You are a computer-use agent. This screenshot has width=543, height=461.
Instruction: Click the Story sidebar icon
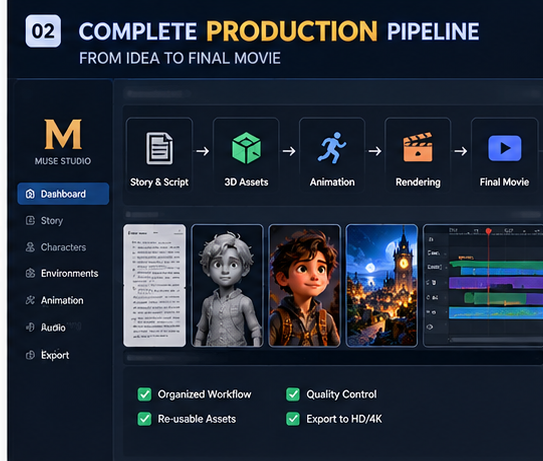click(x=30, y=221)
